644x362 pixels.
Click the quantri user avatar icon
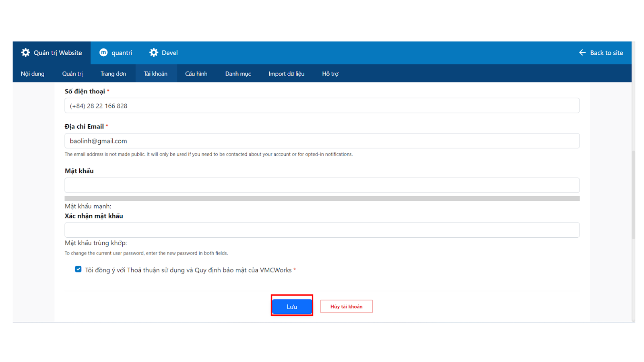(x=103, y=53)
